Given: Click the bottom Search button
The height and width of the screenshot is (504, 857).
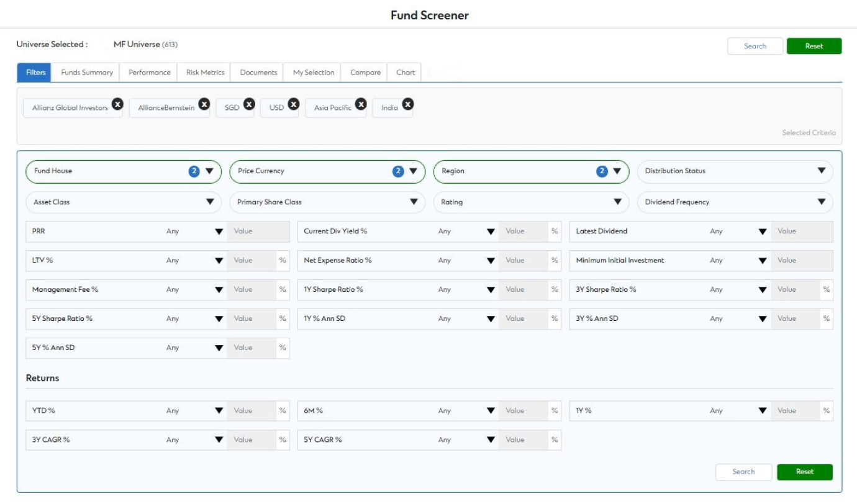Looking at the screenshot, I should [743, 472].
